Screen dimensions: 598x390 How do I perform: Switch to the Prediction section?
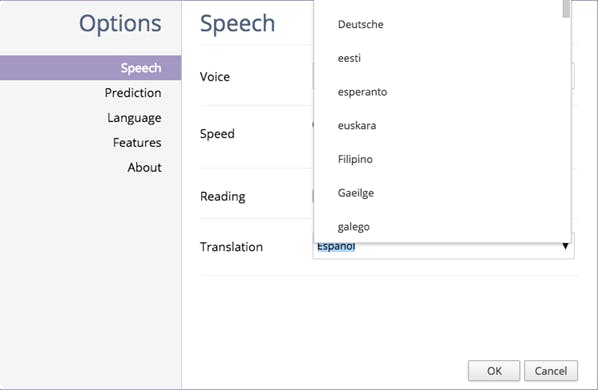pyautogui.click(x=133, y=93)
